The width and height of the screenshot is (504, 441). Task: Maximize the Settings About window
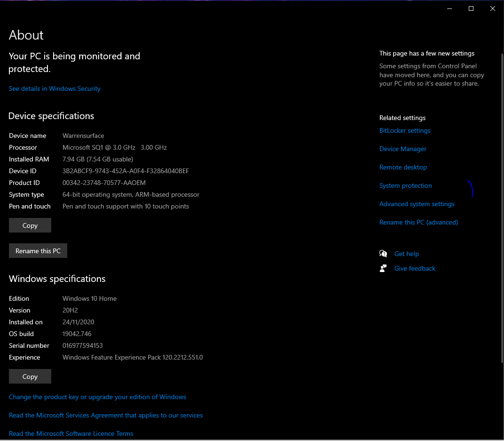[471, 8]
